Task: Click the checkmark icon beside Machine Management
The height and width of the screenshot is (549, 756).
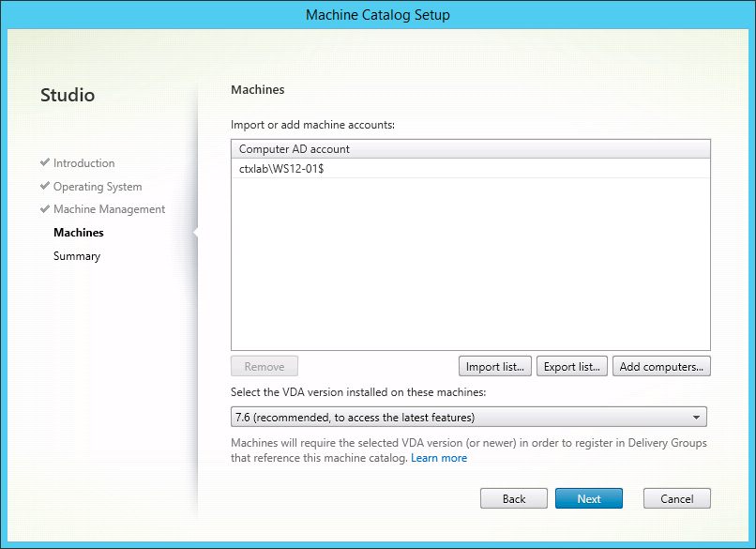Action: pos(45,208)
